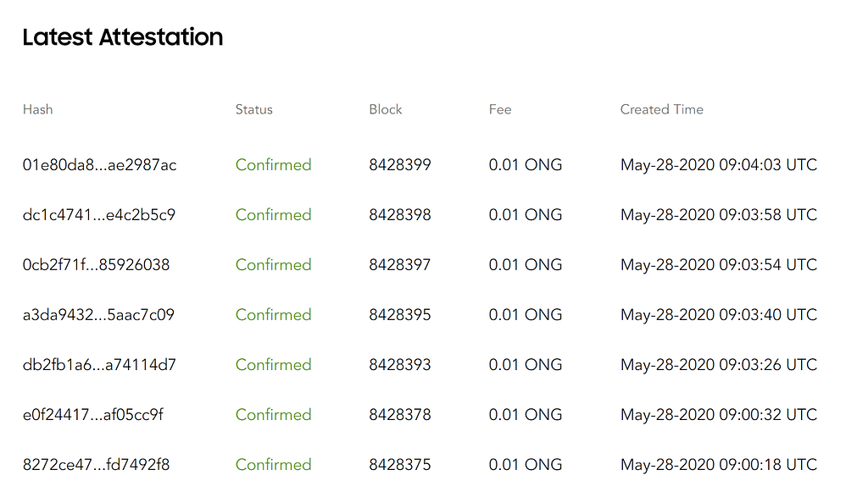
Task: Click the Fee column header
Action: point(500,109)
